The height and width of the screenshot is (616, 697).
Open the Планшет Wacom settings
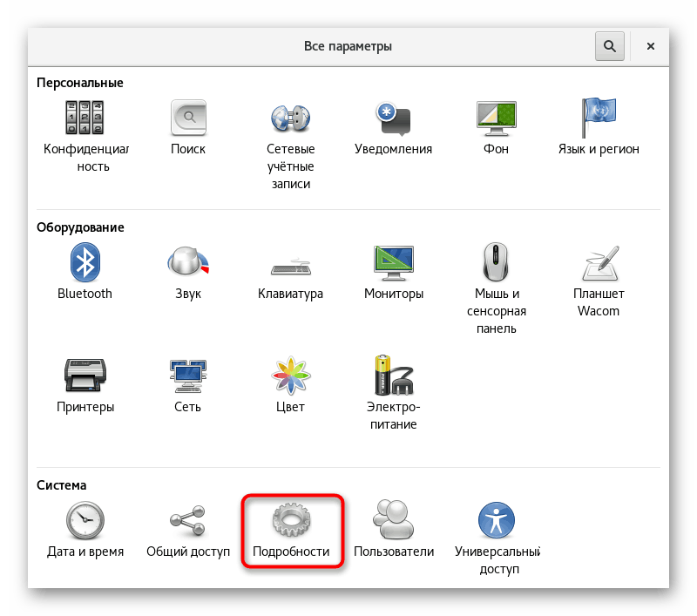point(599,262)
